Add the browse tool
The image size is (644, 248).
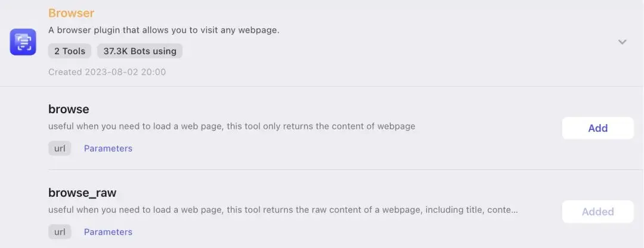[x=597, y=128]
